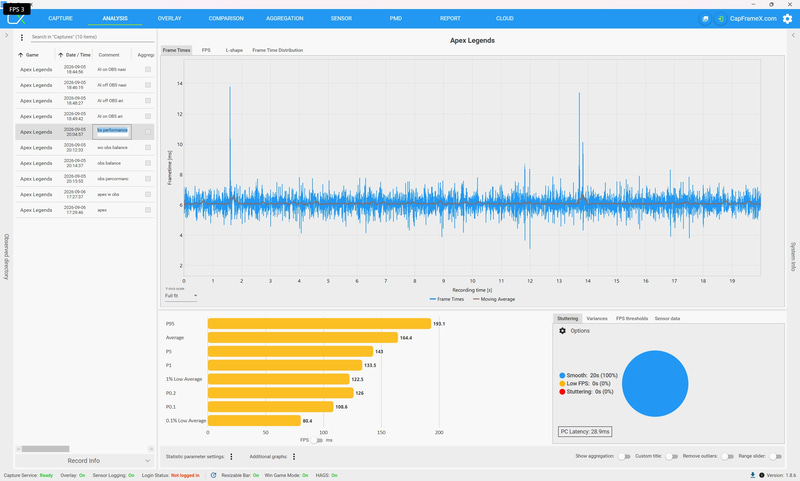Sort captures by Game column arrow
800x481 pixels.
(20, 55)
